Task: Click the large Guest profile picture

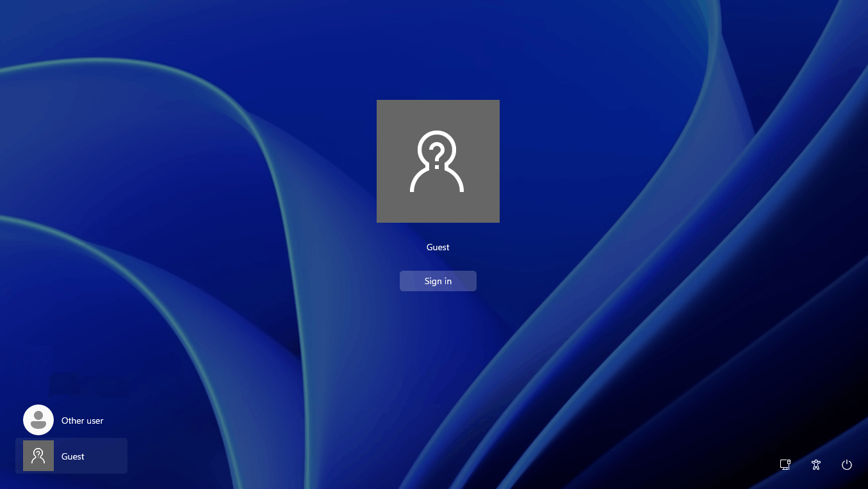Action: click(438, 161)
